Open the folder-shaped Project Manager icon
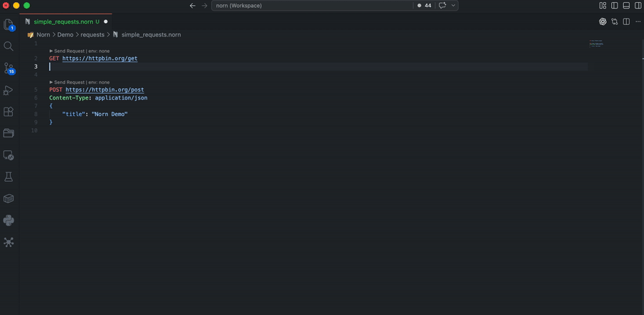Image resolution: width=644 pixels, height=315 pixels. tap(9, 133)
